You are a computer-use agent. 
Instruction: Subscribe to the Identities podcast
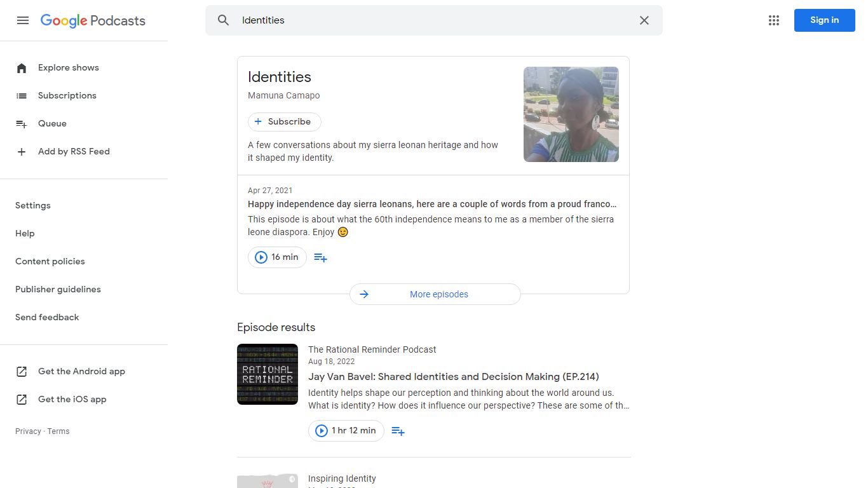coord(285,122)
